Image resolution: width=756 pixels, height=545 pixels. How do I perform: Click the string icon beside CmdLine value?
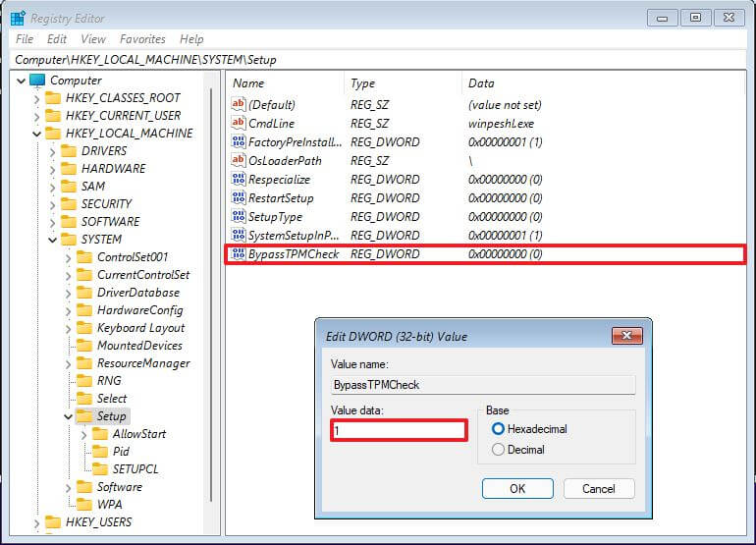[x=239, y=123]
